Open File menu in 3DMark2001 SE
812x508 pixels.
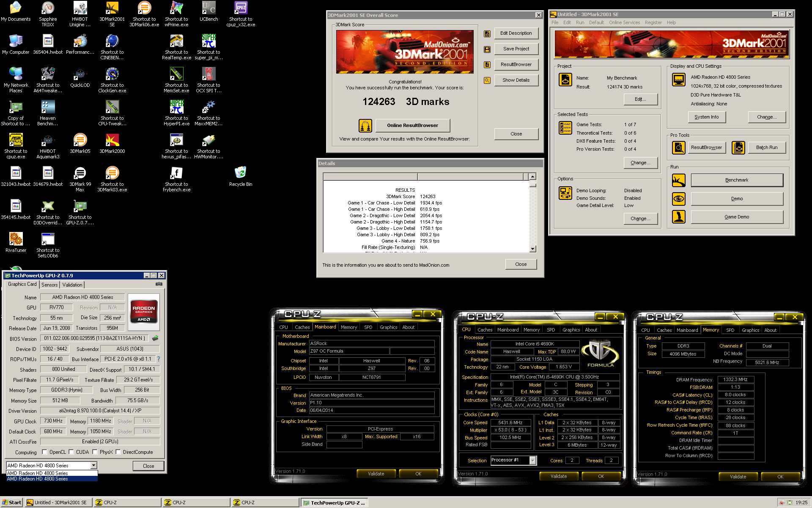click(x=555, y=22)
